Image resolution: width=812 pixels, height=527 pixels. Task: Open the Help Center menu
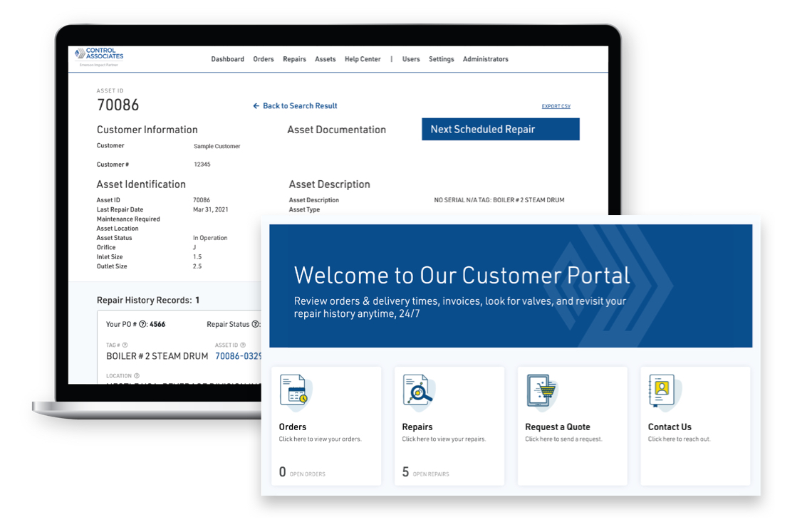(363, 59)
